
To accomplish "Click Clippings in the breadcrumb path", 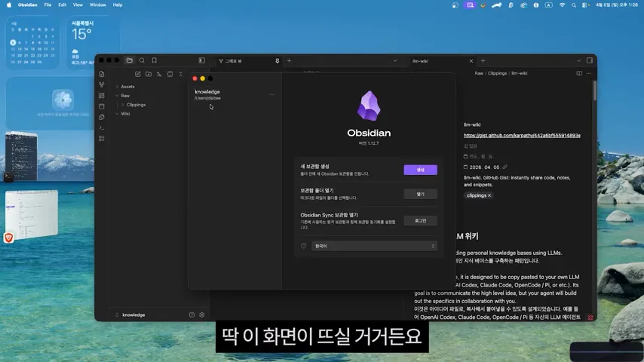I will coord(497,74).
